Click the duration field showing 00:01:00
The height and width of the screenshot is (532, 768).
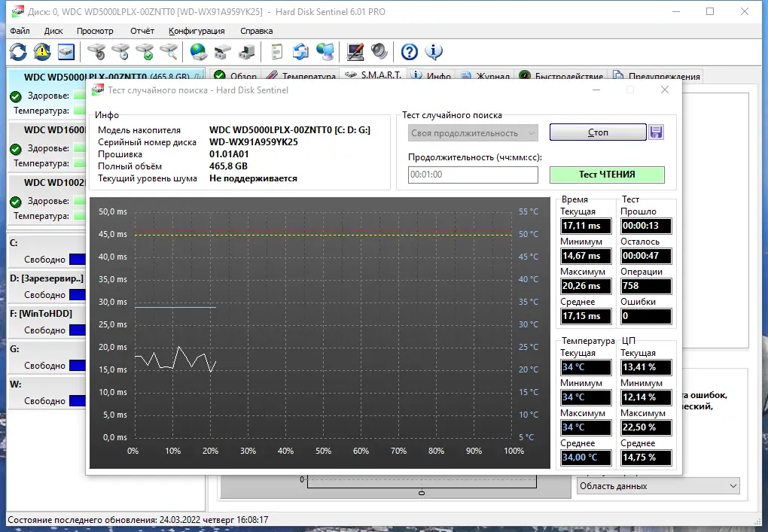pos(473,175)
